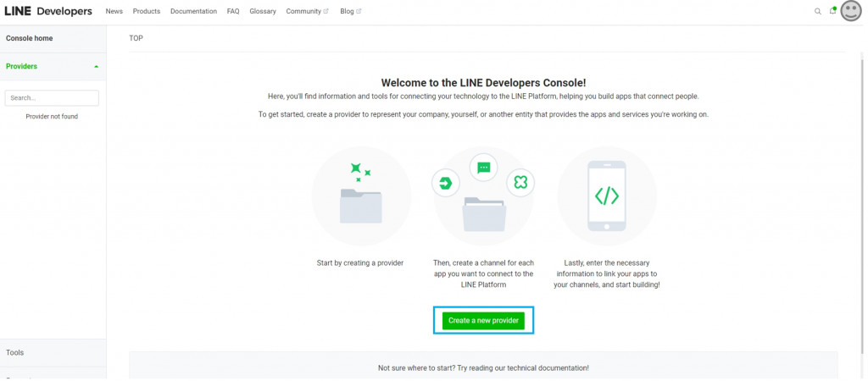
Task: Open the Glossary menu item
Action: [263, 11]
